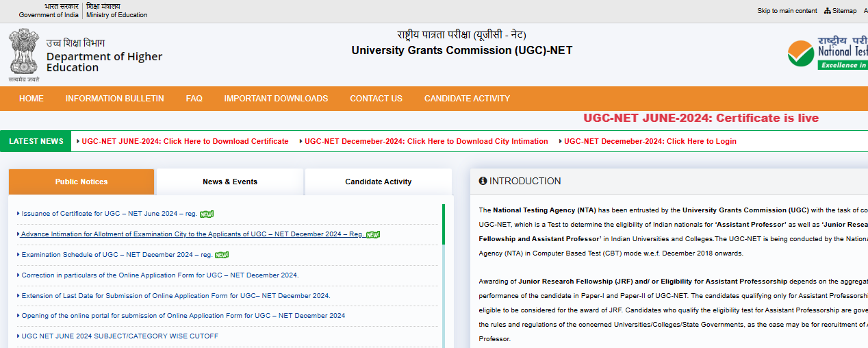Open CANDIDATE ACTIVITY menu item
This screenshot has width=868, height=348.
(x=467, y=99)
